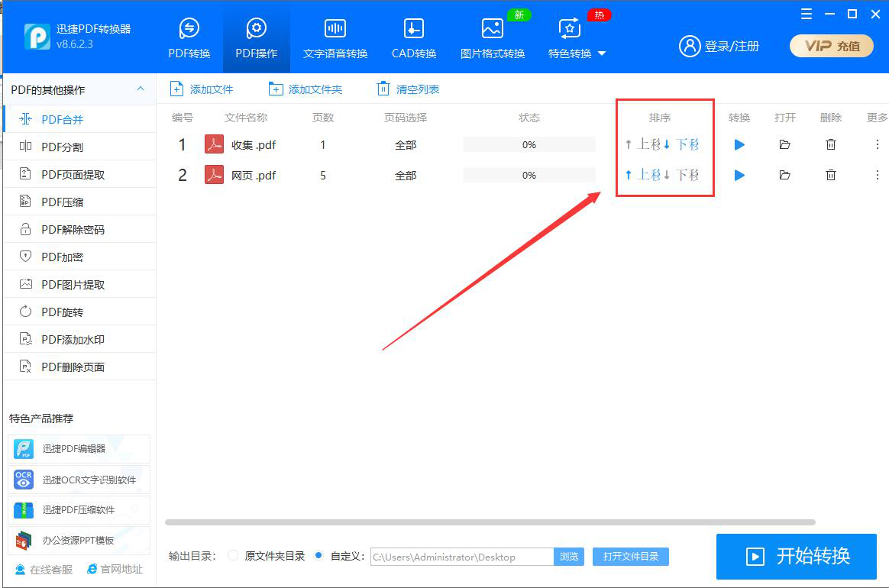Viewport: 889px width, 588px height.
Task: Open the 图片格式转换 tab
Action: (492, 38)
